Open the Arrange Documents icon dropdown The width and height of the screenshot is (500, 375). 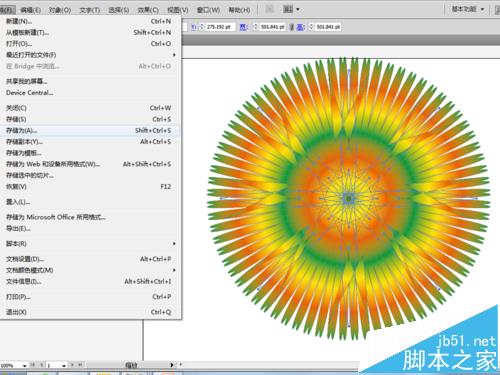291,9
